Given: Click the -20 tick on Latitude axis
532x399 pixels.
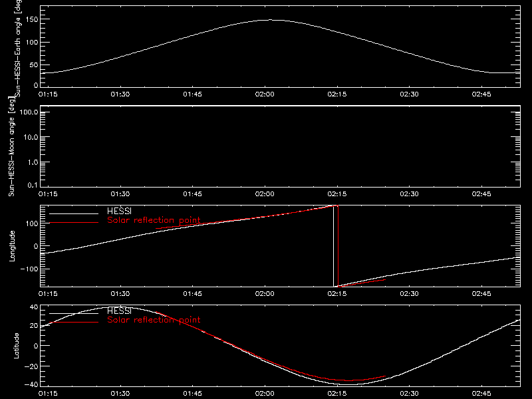Looking at the screenshot, I should click(31, 366).
